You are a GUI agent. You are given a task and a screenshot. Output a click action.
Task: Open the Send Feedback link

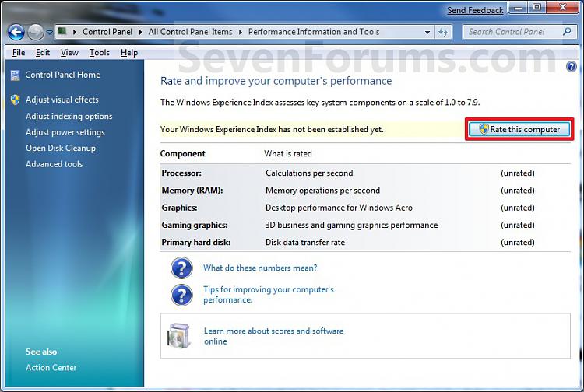coord(475,10)
